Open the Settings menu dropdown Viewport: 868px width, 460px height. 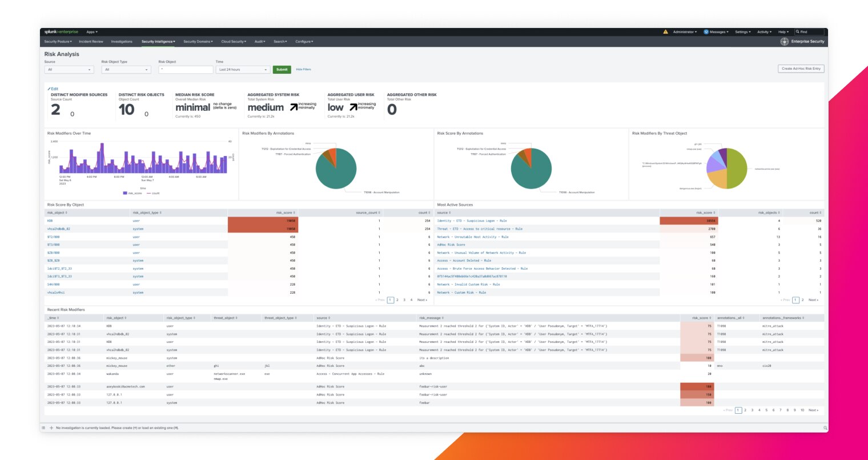(x=742, y=32)
